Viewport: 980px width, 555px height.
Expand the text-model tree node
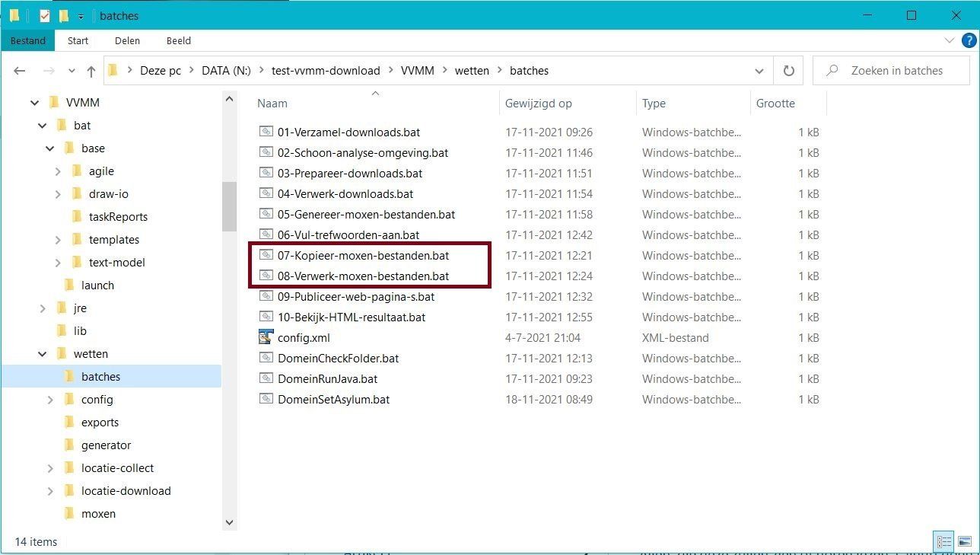click(58, 263)
